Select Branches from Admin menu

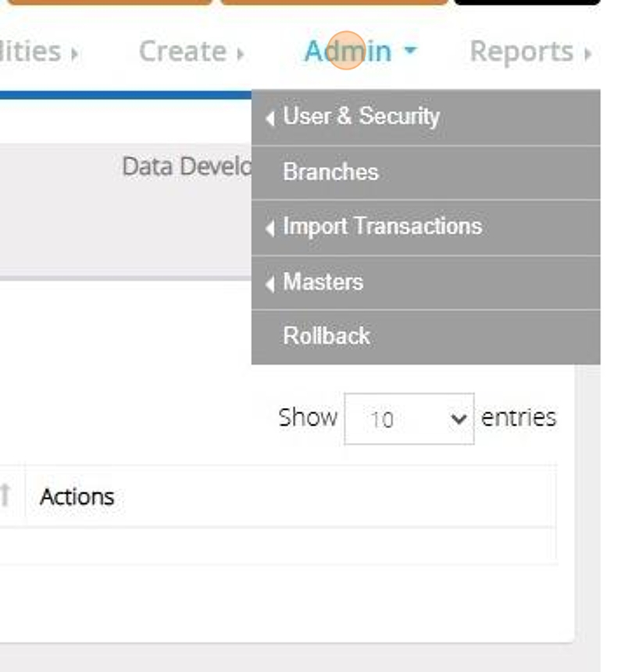[x=330, y=172]
